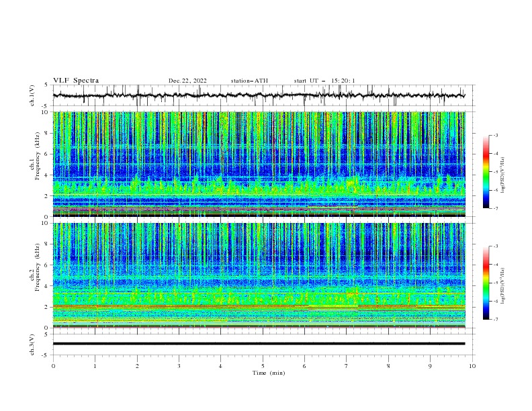Click inside the ch.2 spectrogram panel
532x411 pixels.
259,275
